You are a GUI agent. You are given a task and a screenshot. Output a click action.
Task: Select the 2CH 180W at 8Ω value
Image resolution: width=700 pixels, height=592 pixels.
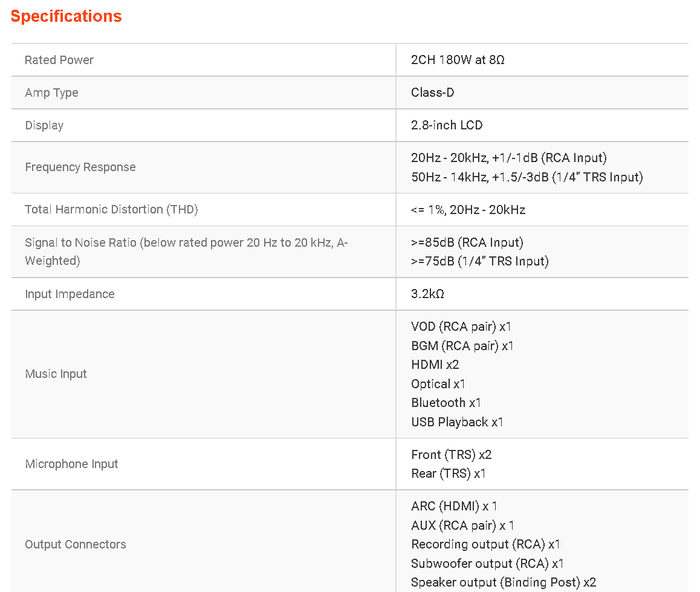[x=458, y=60]
